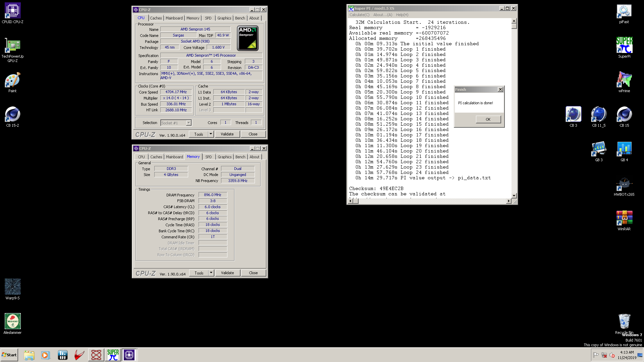Open Memory tab in upper CPU-Z window
Viewport: 644px width, 362px height.
coord(193,18)
